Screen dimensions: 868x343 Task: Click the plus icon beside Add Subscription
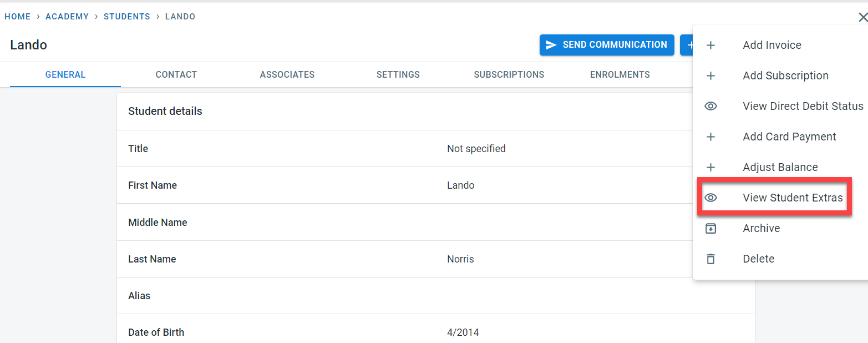click(710, 76)
